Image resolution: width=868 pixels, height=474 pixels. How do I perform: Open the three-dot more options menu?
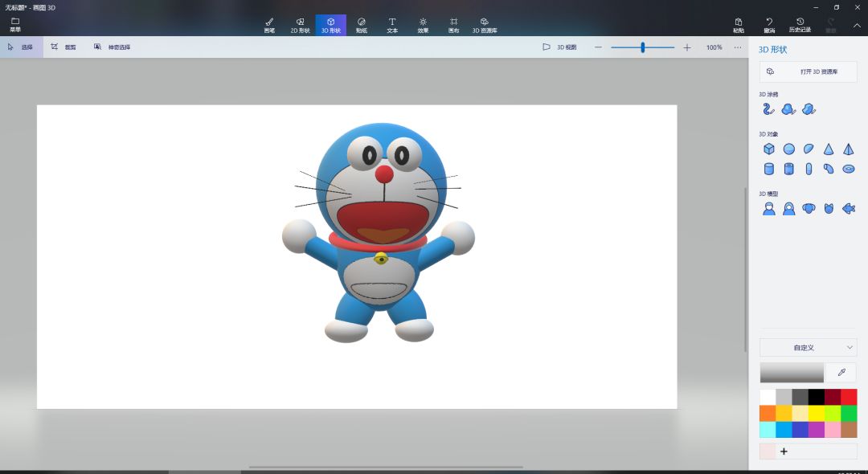coord(737,47)
